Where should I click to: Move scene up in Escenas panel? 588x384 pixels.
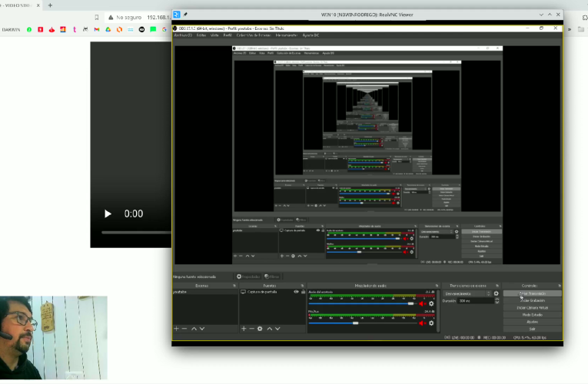pos(194,329)
